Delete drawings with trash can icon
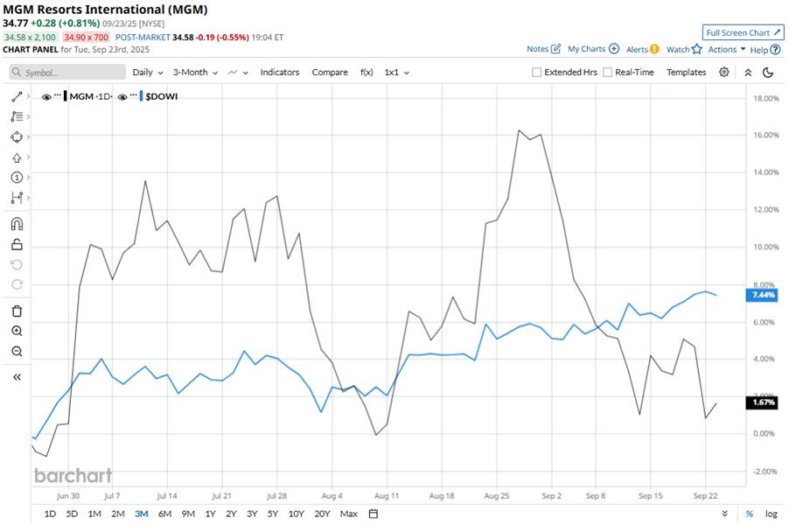Viewport: 789px width, 532px height. coord(17,311)
